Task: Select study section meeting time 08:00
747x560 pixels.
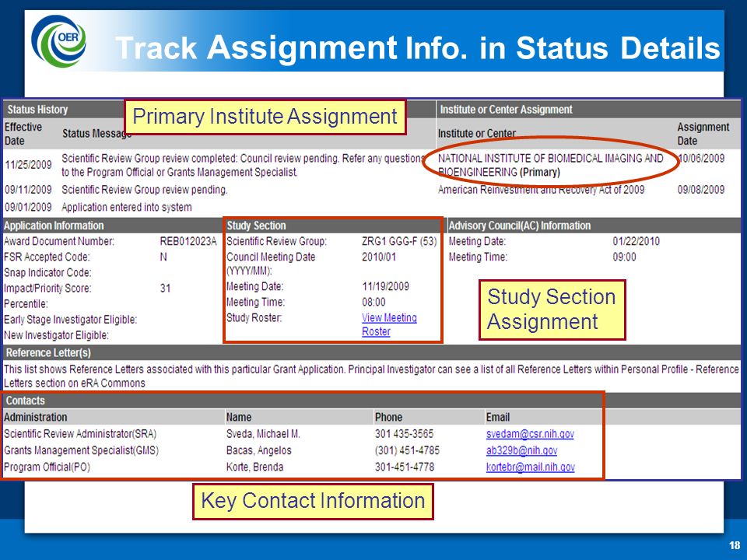Action: [x=373, y=303]
